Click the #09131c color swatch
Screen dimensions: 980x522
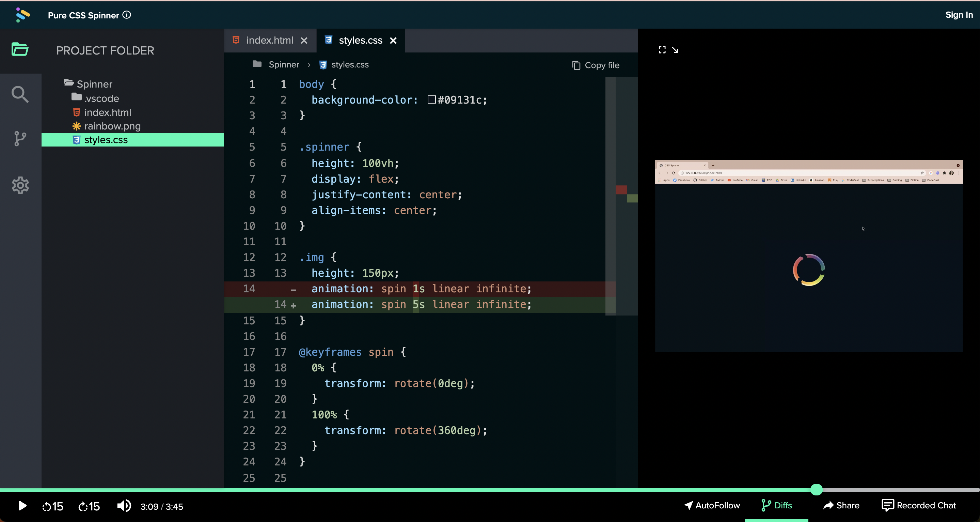tap(431, 100)
